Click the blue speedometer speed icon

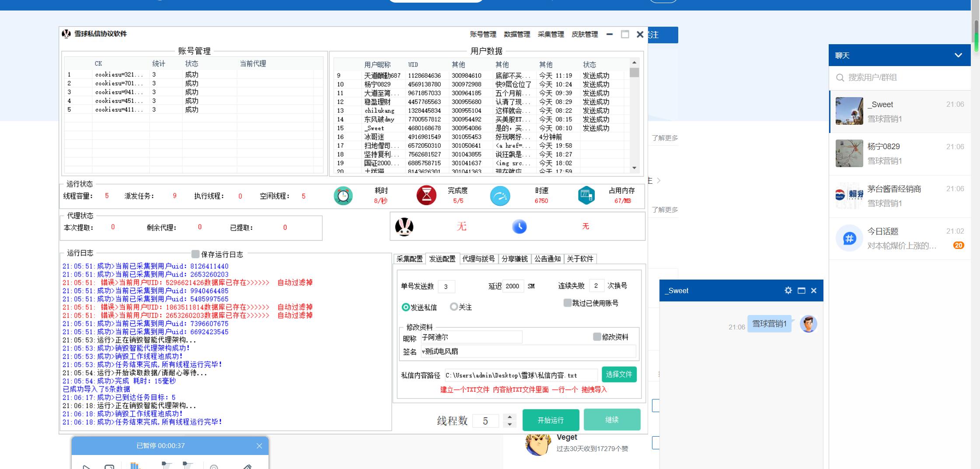(x=500, y=196)
